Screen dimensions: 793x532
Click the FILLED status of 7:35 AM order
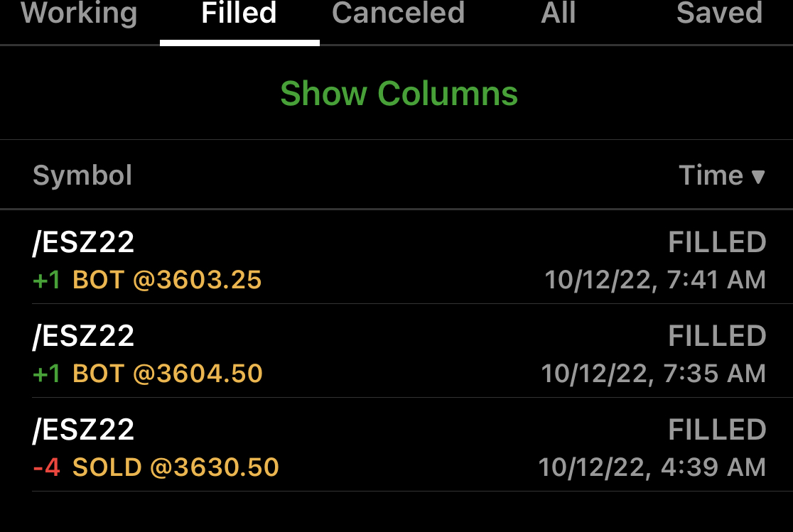click(717, 336)
